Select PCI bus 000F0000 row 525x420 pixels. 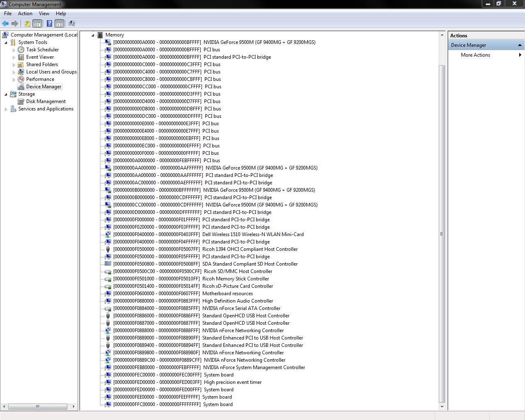(166, 153)
